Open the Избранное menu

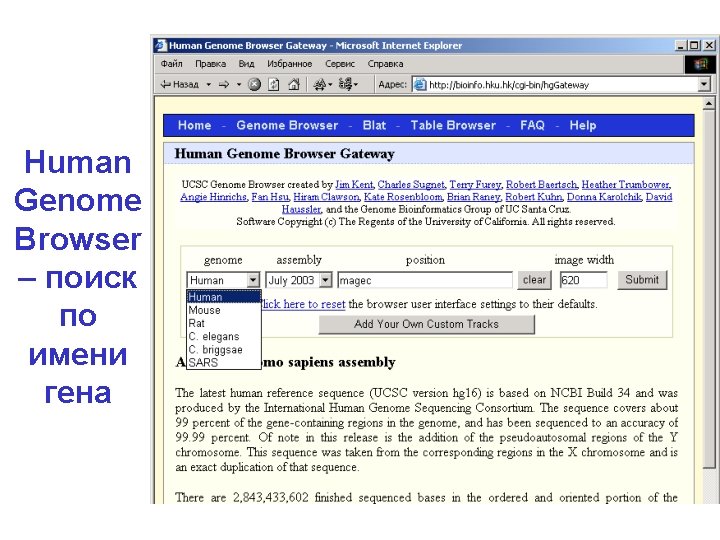(x=289, y=64)
